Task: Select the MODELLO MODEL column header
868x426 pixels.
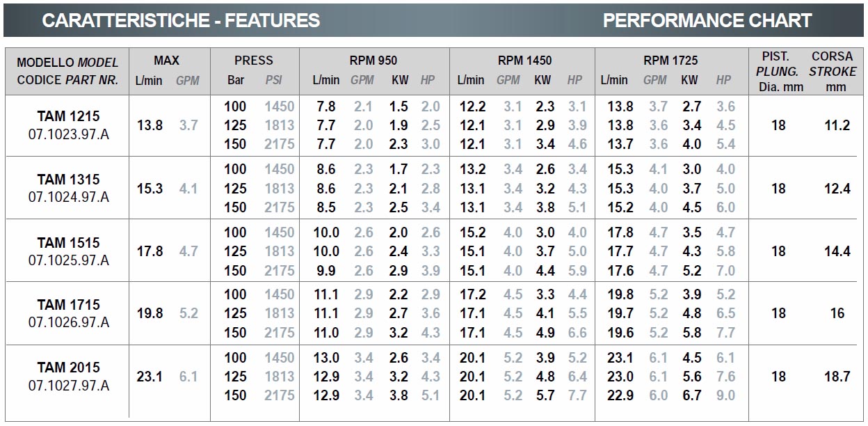Action: tap(68, 63)
